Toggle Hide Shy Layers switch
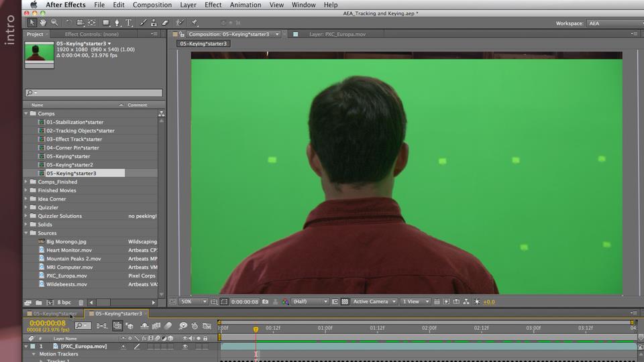The width and height of the screenshot is (644, 362). click(x=145, y=326)
